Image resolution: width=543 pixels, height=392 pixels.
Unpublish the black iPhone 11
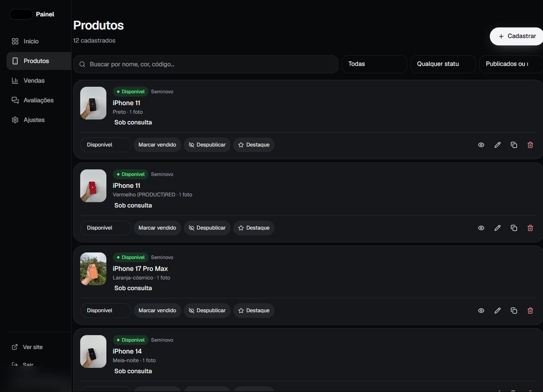tap(207, 145)
